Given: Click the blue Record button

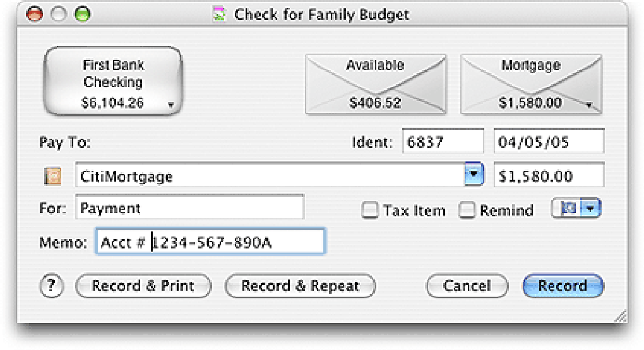Looking at the screenshot, I should [x=563, y=286].
